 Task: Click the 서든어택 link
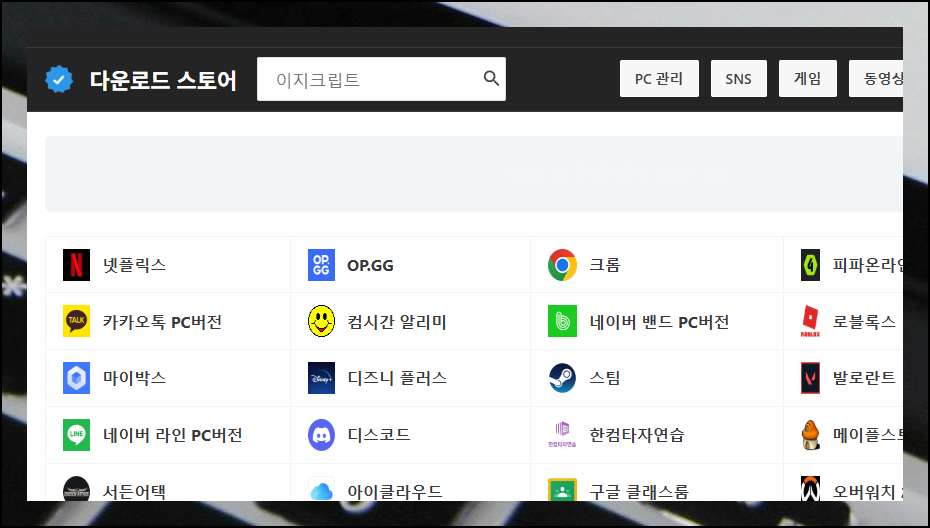(x=135, y=492)
